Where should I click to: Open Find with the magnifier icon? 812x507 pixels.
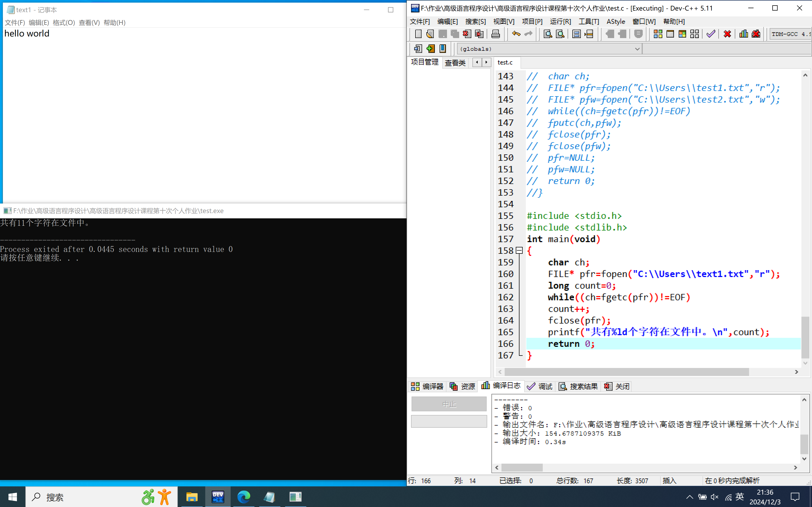548,34
